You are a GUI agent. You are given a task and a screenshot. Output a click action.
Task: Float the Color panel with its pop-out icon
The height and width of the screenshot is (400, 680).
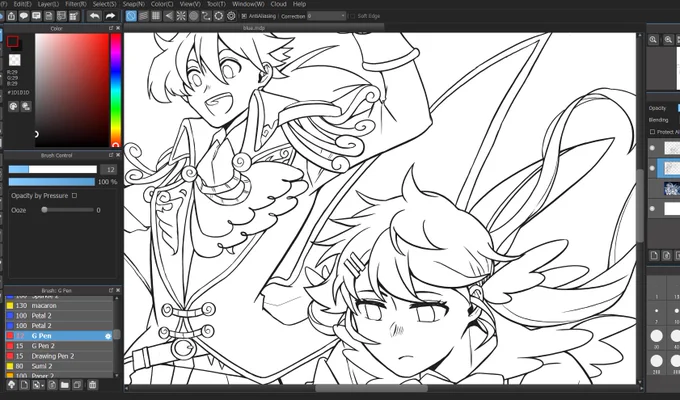click(x=111, y=28)
